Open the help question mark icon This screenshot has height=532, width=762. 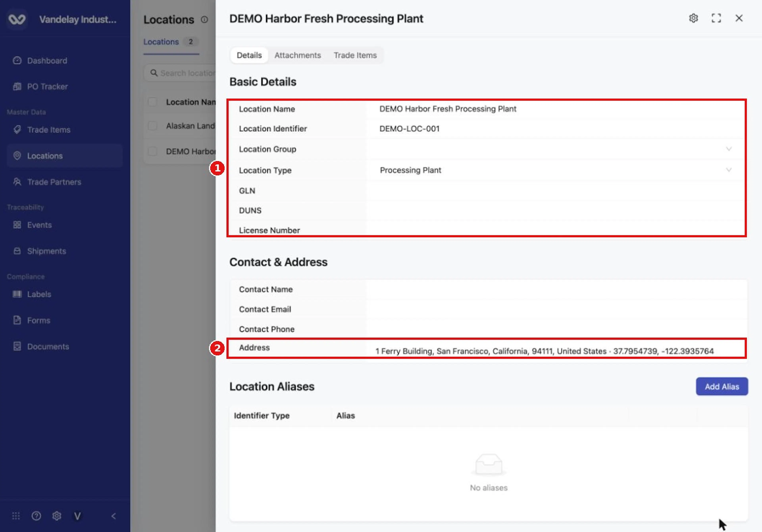click(x=36, y=516)
